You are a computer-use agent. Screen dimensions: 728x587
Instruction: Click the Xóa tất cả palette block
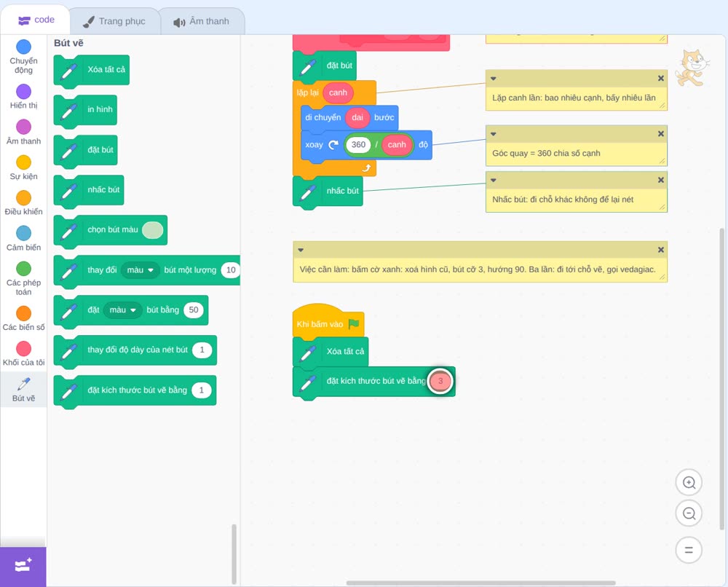pyautogui.click(x=92, y=70)
